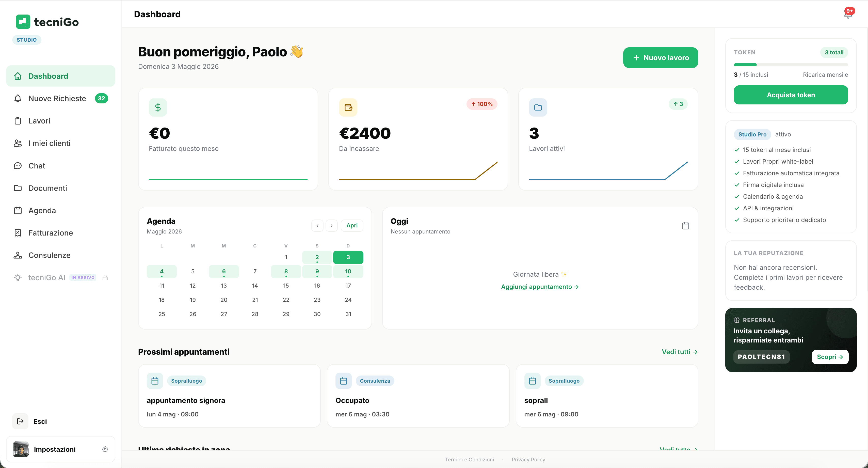Screen dimensions: 868x468
Task: Click calendar icon on appuntamento signora card
Action: 155,381
